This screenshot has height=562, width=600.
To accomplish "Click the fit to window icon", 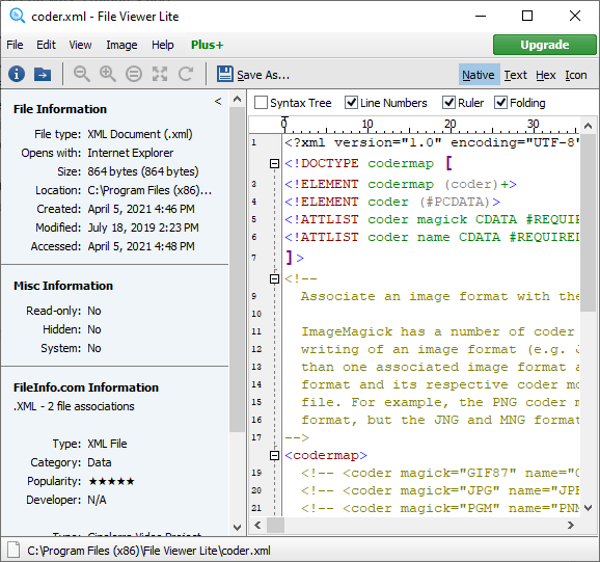I will (160, 74).
